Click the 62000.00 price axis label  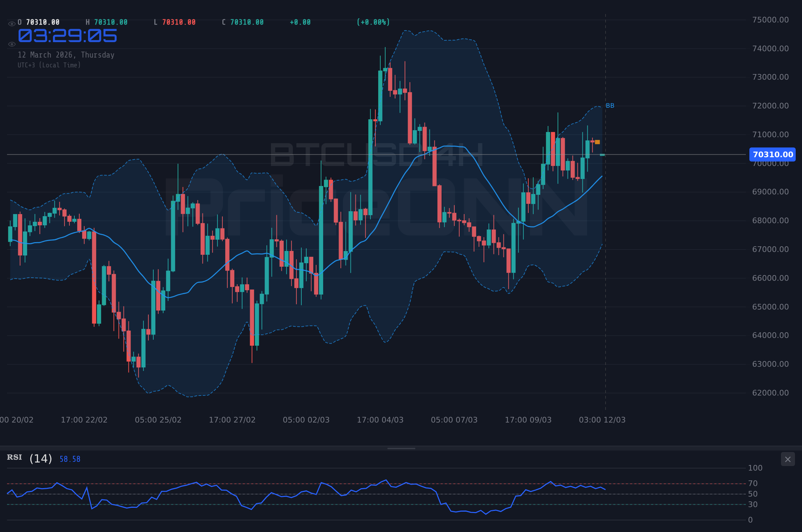(x=770, y=393)
